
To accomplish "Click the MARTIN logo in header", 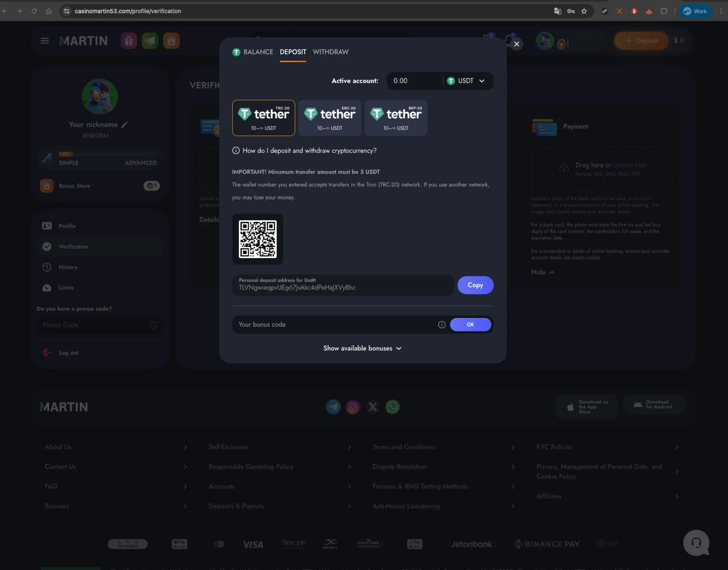I will pos(84,41).
